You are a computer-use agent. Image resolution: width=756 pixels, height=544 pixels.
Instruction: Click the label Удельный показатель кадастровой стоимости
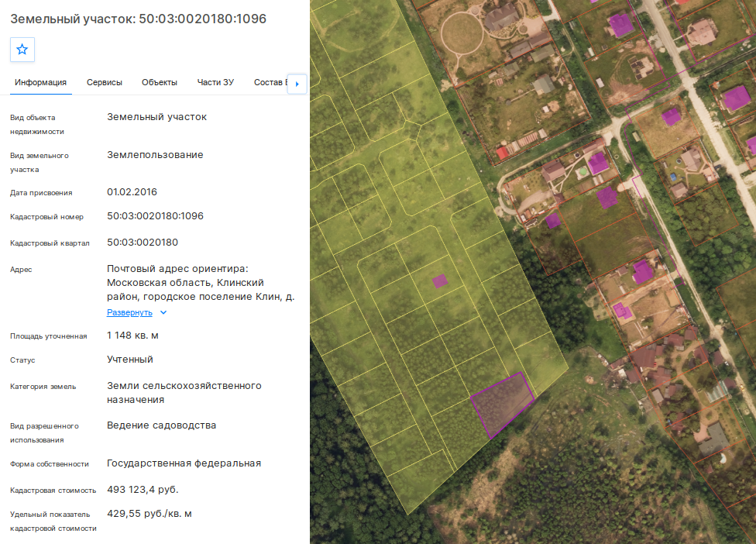[x=53, y=522]
